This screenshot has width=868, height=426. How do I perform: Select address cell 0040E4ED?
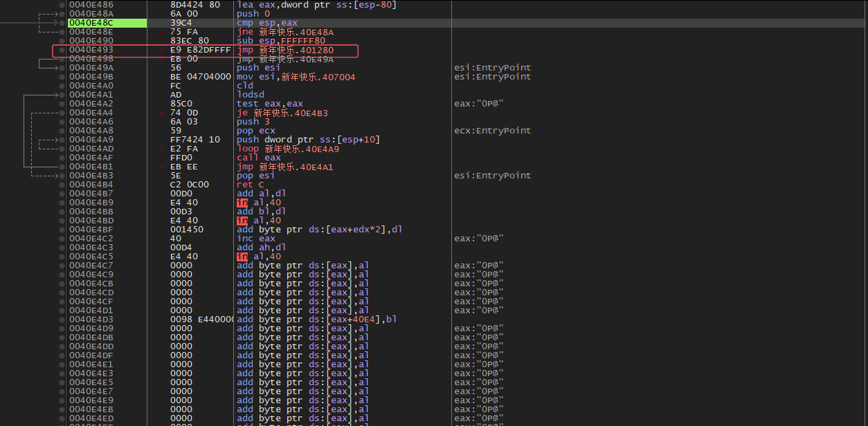click(91, 418)
